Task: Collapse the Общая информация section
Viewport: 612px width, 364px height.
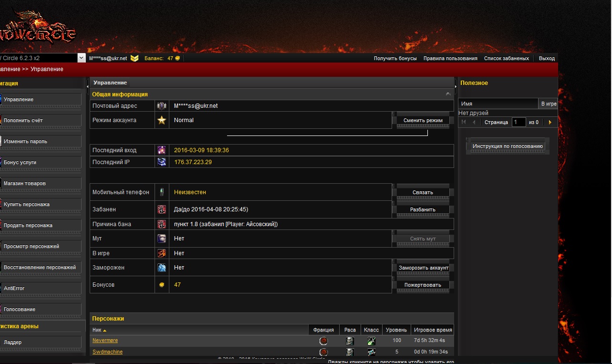Action: (448, 94)
